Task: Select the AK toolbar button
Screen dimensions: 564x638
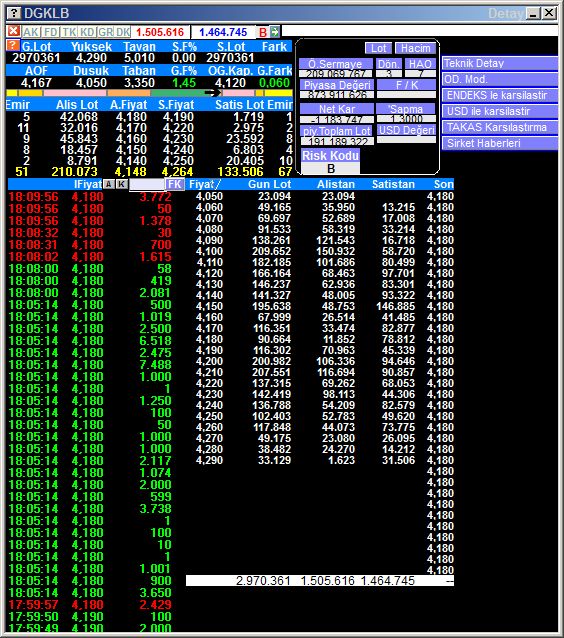Action: click(x=31, y=32)
